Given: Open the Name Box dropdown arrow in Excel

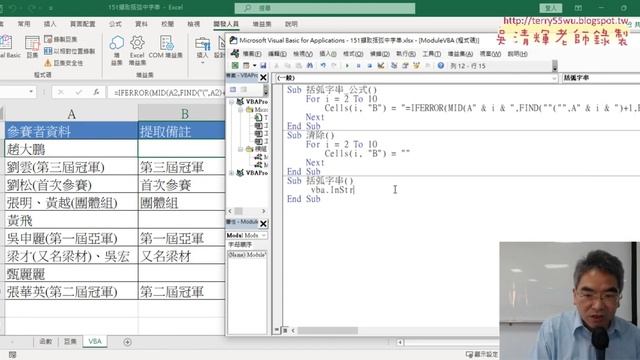Looking at the screenshot, I should click(31, 92).
